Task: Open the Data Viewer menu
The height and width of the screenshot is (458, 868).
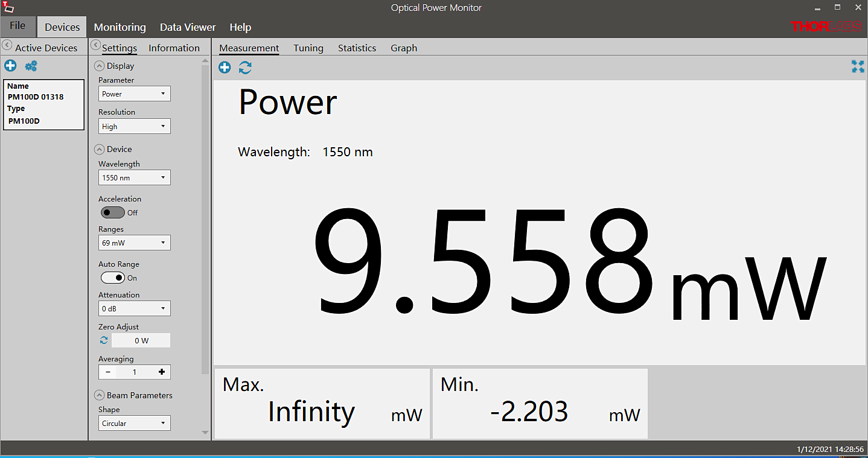Action: [x=187, y=27]
